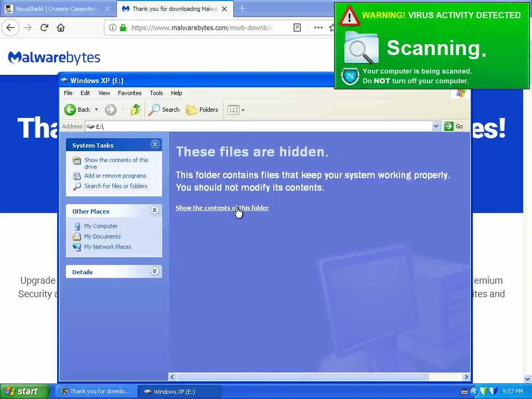The width and height of the screenshot is (532, 399).
Task: Click the browser home icon
Action: pos(61,28)
